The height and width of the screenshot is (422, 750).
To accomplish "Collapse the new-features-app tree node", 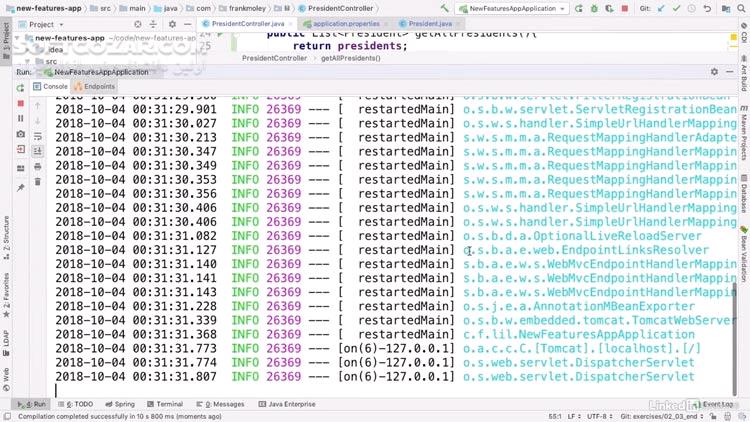I will tap(18, 38).
